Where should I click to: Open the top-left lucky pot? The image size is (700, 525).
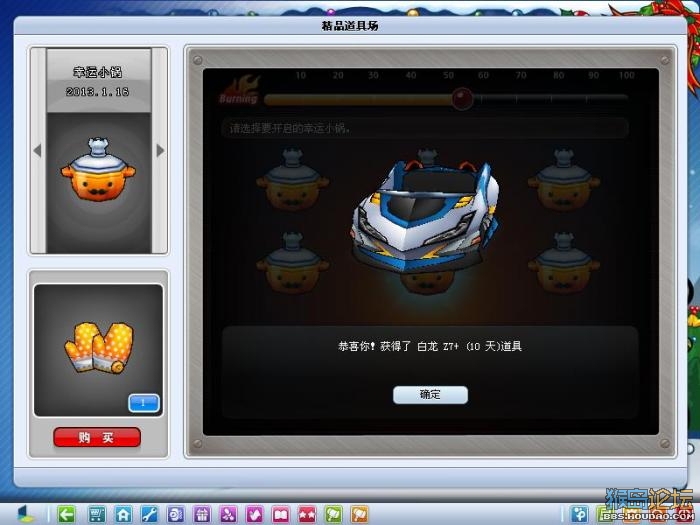(293, 179)
